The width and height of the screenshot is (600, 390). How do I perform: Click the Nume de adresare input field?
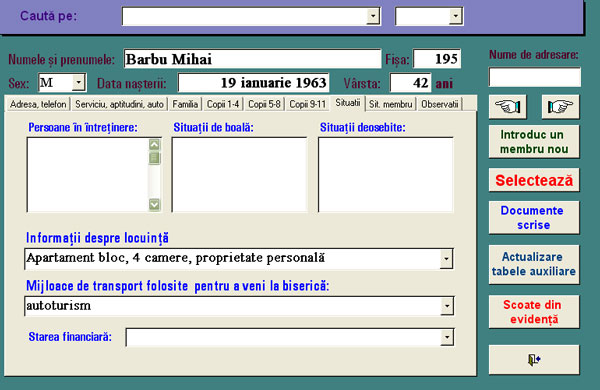[x=535, y=77]
